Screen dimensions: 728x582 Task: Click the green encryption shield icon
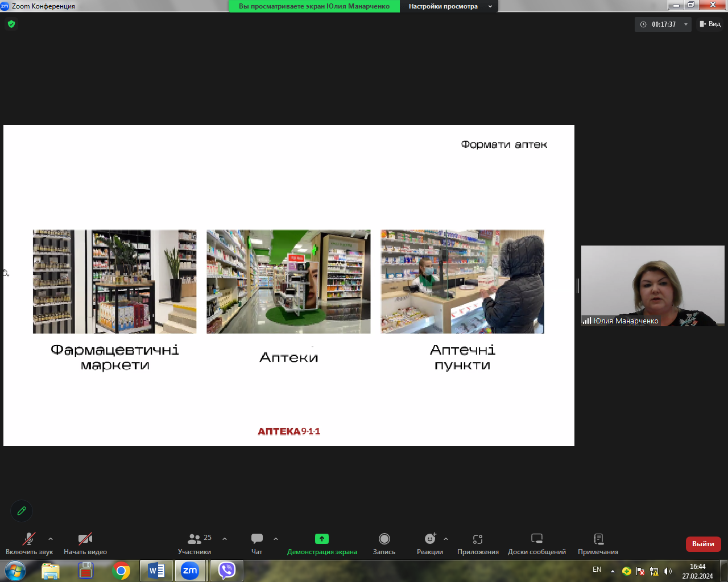(x=11, y=24)
